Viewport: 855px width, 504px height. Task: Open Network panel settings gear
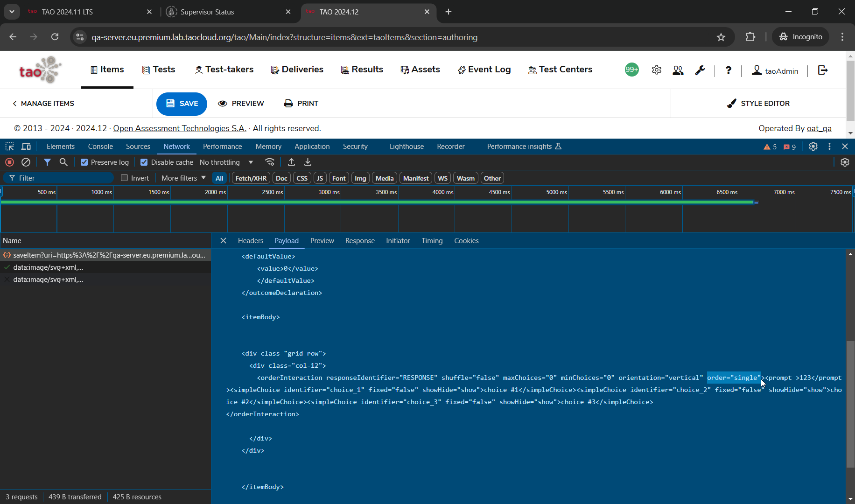pos(845,162)
